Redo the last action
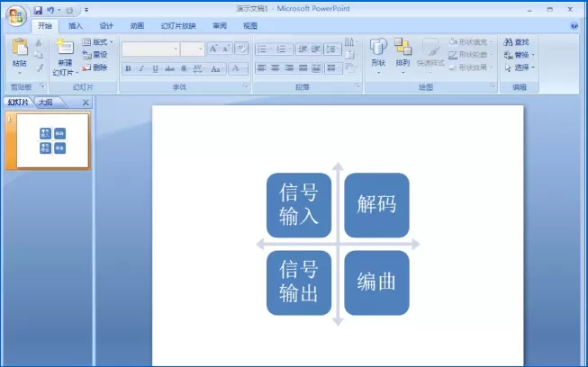This screenshot has height=367, width=588. [x=69, y=11]
